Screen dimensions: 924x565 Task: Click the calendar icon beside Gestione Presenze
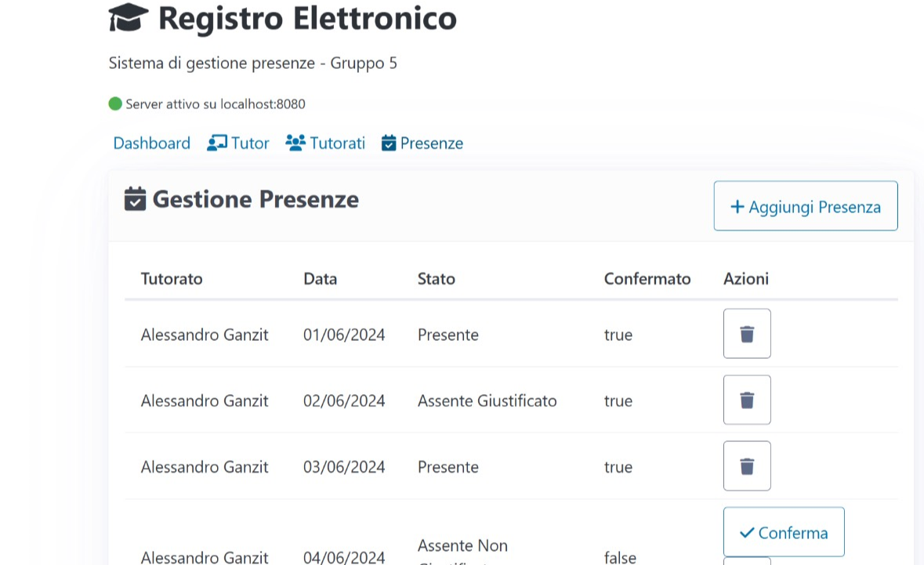point(135,199)
